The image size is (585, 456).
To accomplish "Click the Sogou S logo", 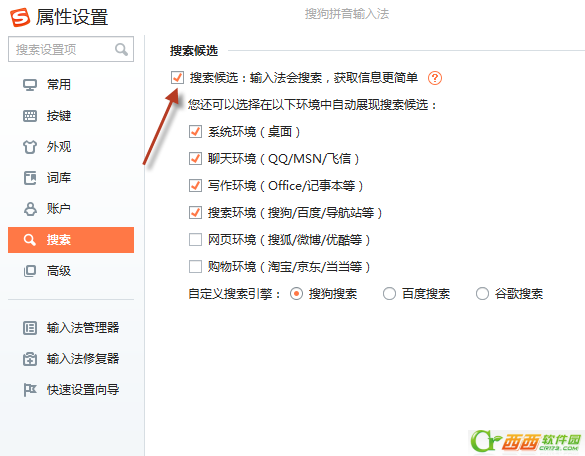I will click(19, 17).
